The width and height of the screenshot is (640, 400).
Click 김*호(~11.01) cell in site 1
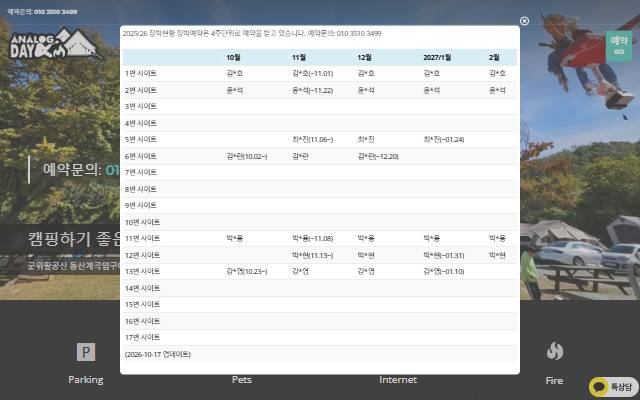(x=313, y=73)
